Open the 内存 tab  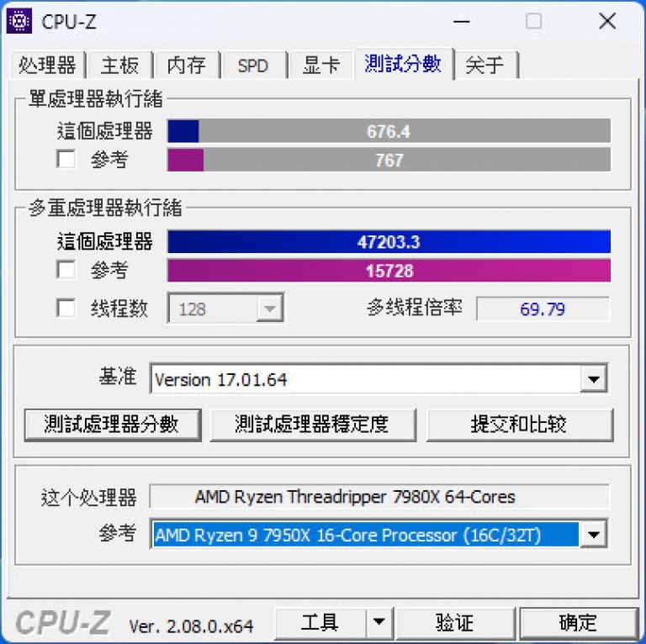[x=187, y=65]
